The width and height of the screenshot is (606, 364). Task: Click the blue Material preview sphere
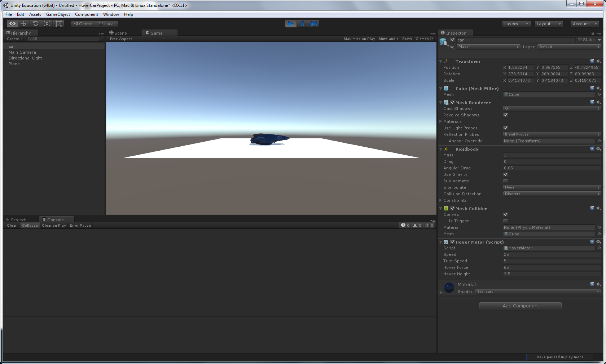pos(449,288)
